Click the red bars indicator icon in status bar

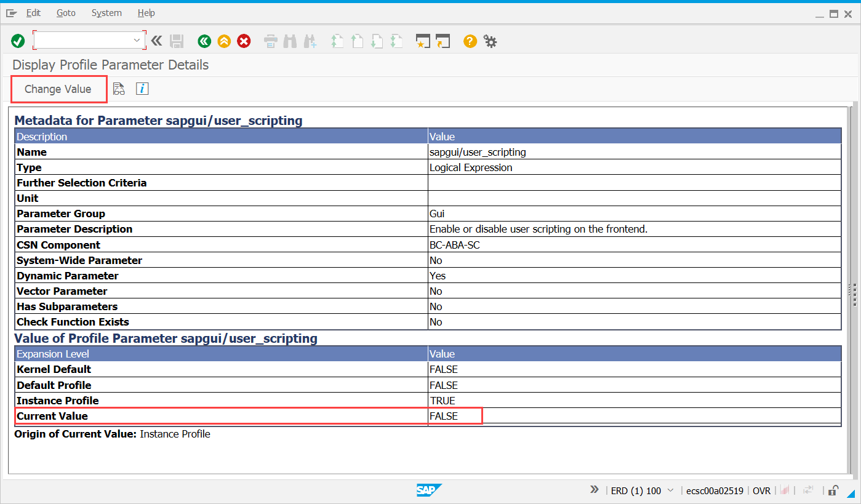click(785, 490)
